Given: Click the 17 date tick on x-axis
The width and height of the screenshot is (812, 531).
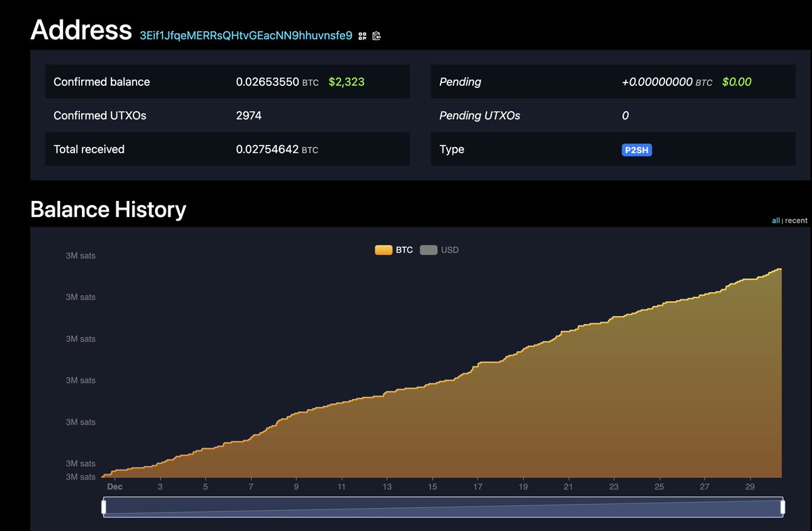Looking at the screenshot, I should coord(478,487).
